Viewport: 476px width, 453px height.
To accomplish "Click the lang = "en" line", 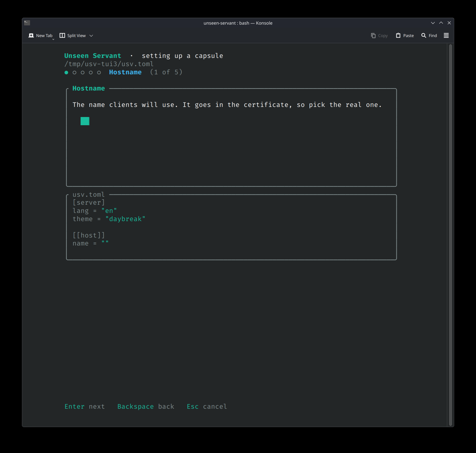I will click(x=95, y=211).
